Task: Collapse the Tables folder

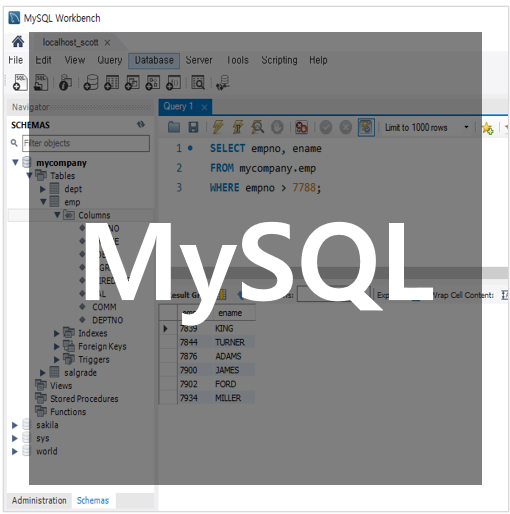Action: 29,175
